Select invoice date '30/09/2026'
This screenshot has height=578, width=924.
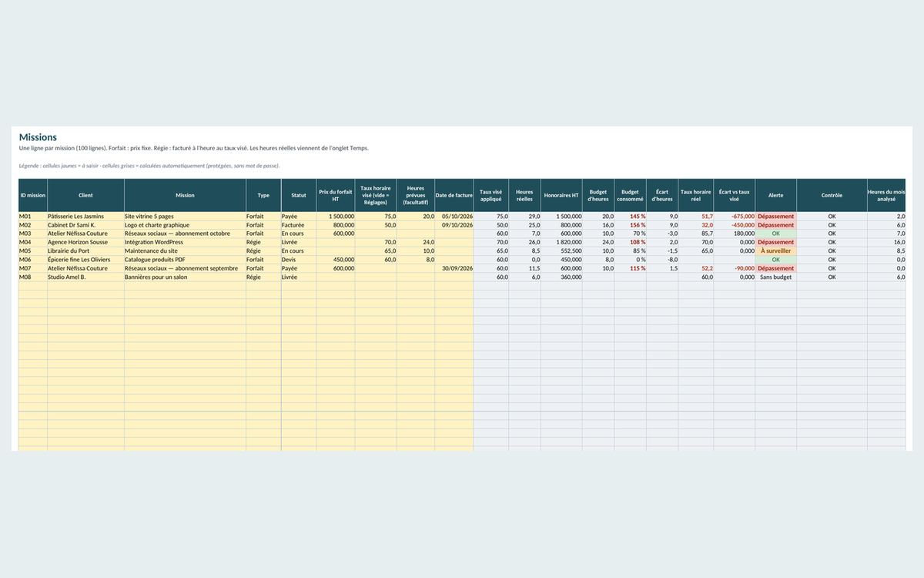pos(454,268)
